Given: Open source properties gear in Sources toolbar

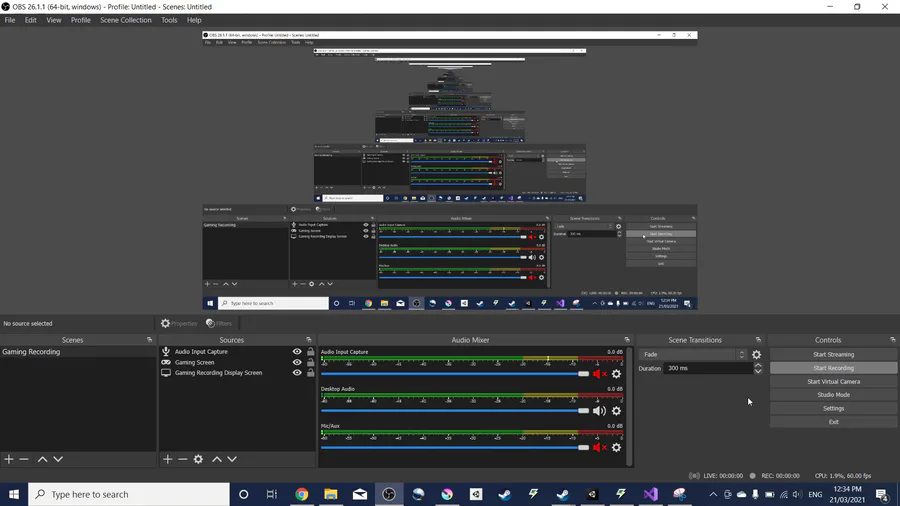Looking at the screenshot, I should (x=198, y=459).
